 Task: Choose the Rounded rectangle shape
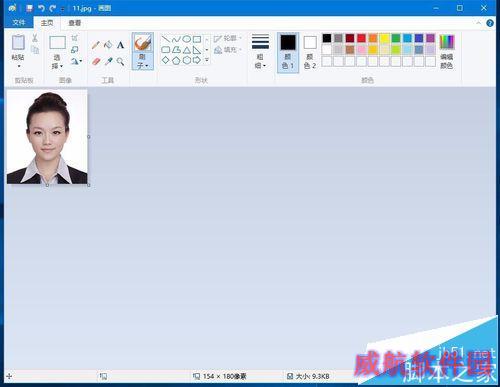coord(166,50)
